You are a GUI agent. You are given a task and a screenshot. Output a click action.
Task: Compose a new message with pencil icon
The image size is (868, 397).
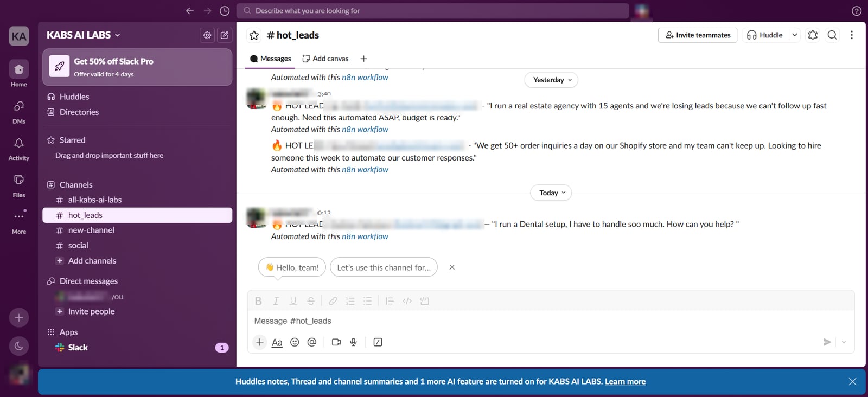[x=225, y=35]
